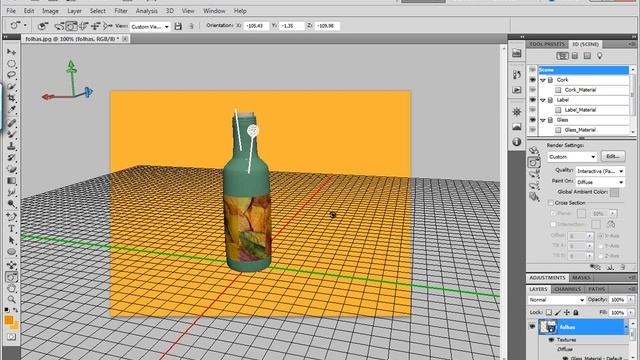Open the Paint On dropdown
The width and height of the screenshot is (640, 360).
coord(600,182)
